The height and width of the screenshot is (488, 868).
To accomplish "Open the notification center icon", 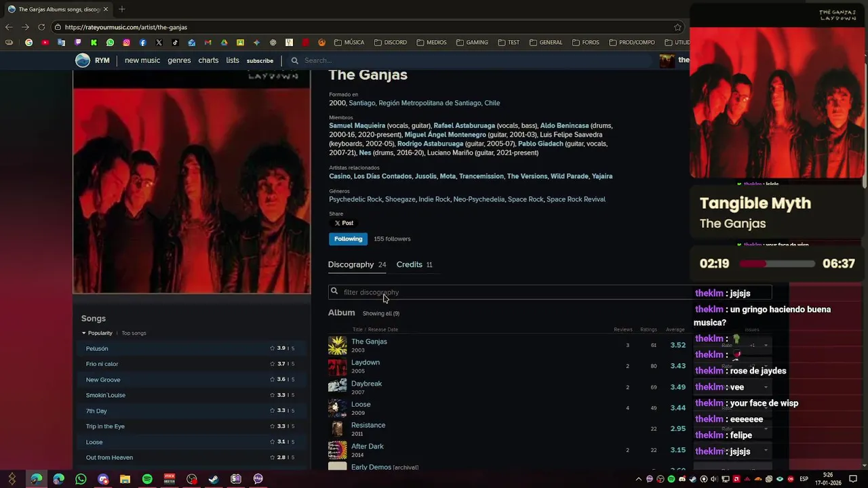I will point(853,479).
